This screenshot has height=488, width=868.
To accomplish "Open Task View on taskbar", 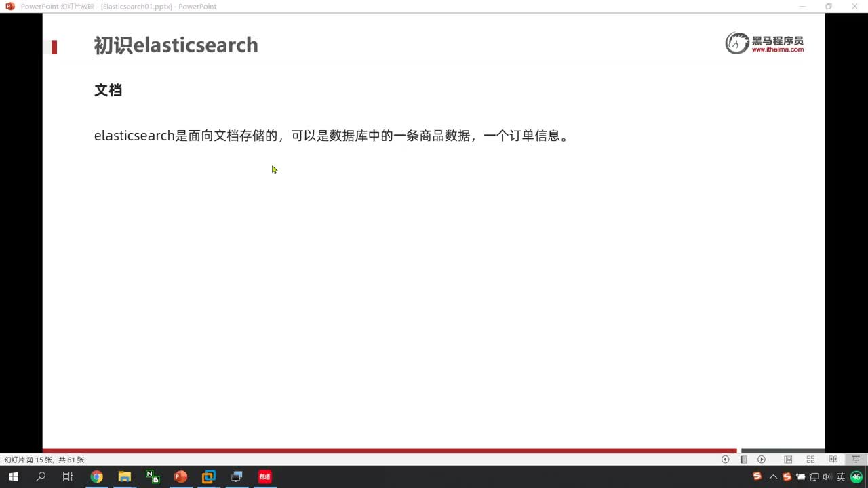I will coord(68,476).
